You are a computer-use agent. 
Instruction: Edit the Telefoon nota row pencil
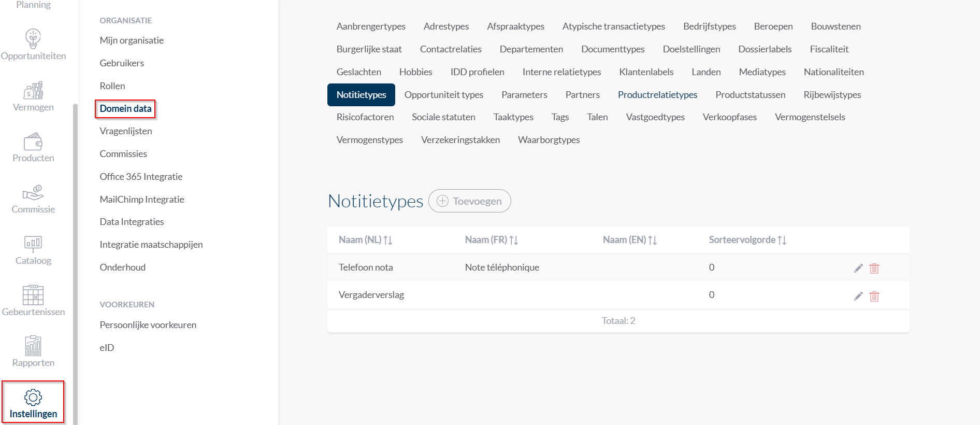pos(858,268)
